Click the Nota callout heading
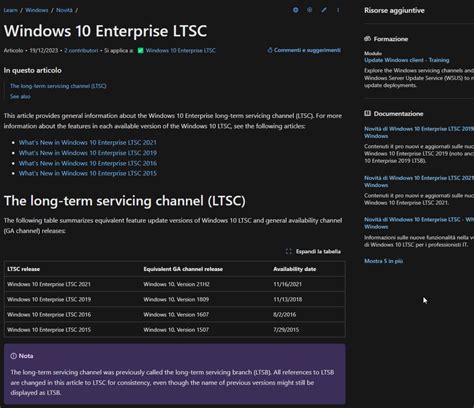The image size is (474, 408). click(x=26, y=356)
